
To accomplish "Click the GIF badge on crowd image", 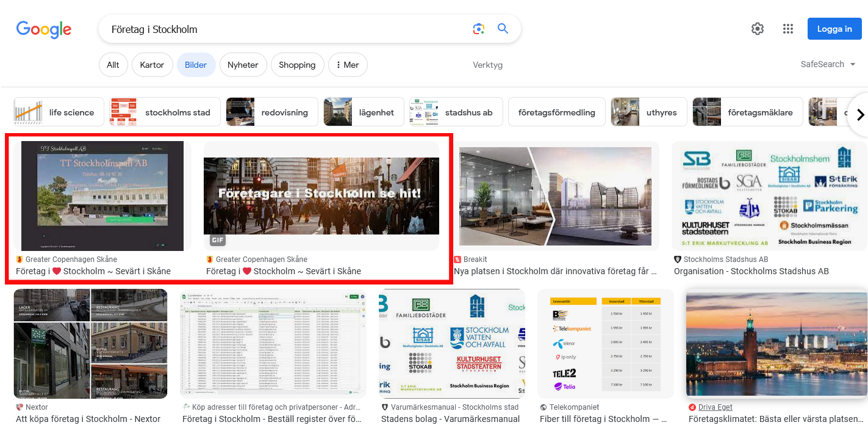I will pos(218,240).
